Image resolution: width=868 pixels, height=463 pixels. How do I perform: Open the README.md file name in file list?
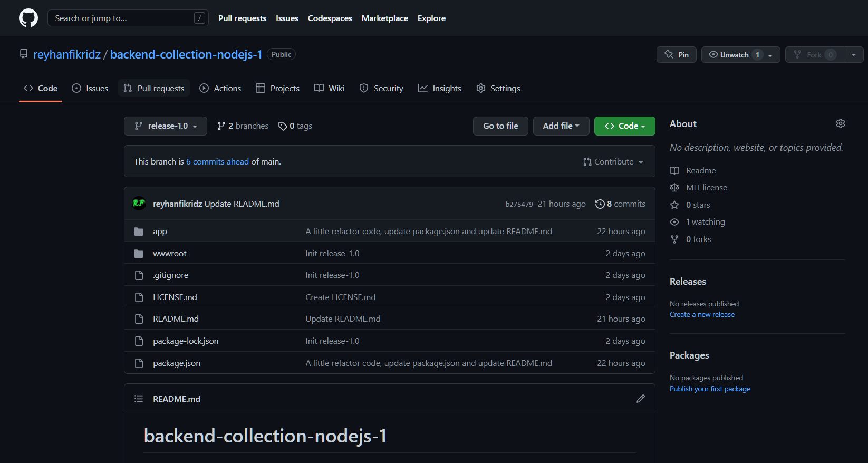coord(176,319)
